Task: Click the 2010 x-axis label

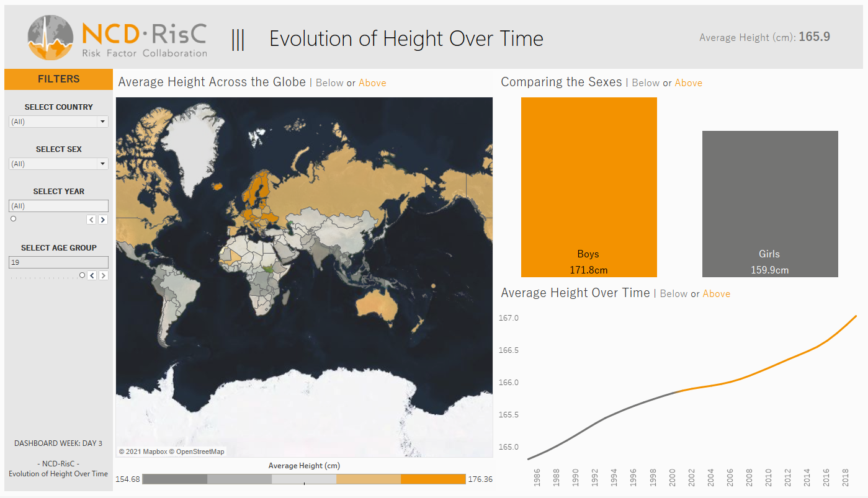Action: click(769, 478)
